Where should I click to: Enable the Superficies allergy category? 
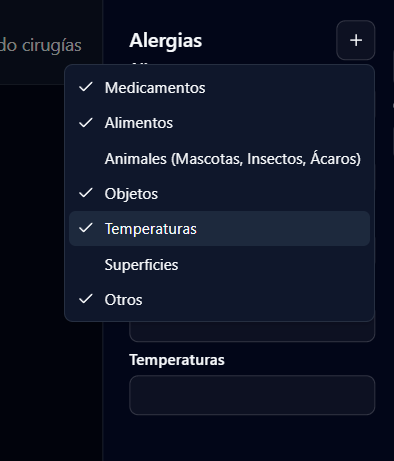click(219, 265)
